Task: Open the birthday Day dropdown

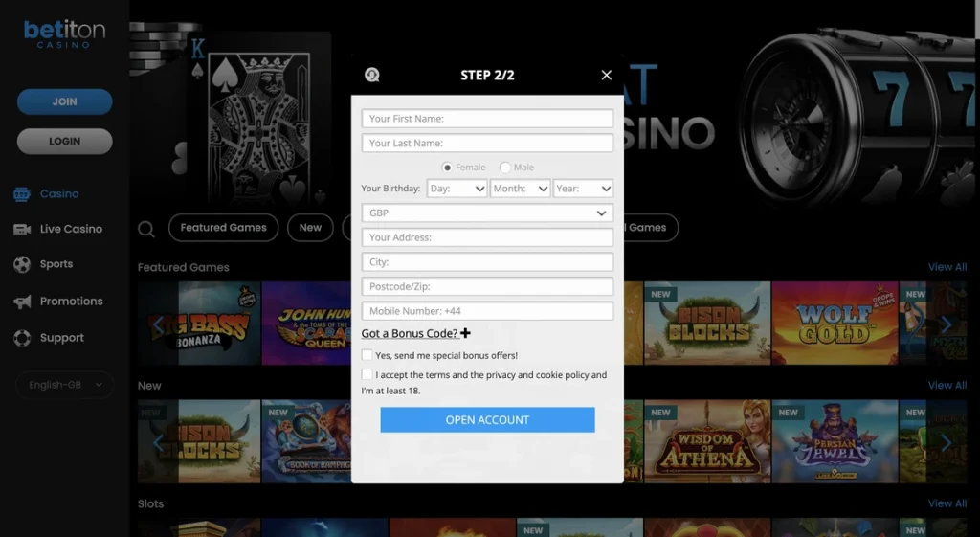Action: click(457, 189)
